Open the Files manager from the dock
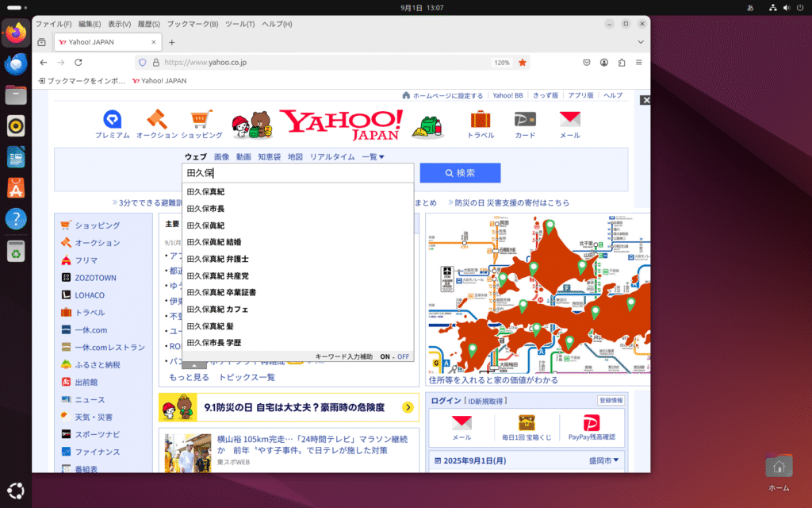Image resolution: width=812 pixels, height=508 pixels. click(16, 95)
